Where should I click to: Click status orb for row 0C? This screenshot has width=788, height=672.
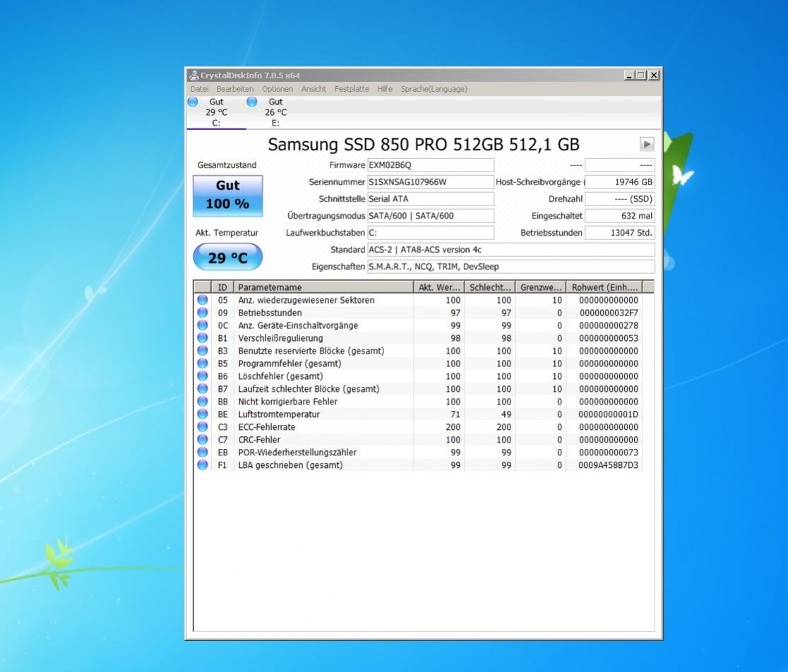(x=203, y=325)
